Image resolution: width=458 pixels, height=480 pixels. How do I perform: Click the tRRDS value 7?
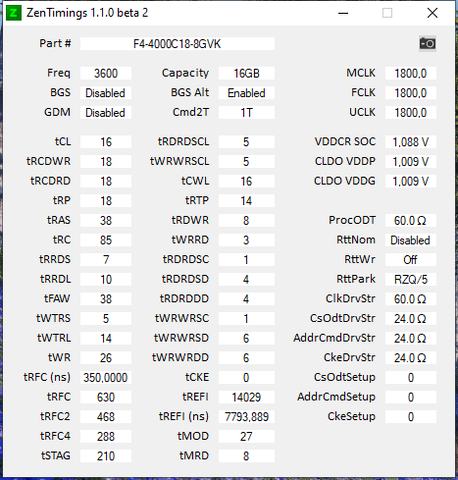point(106,260)
